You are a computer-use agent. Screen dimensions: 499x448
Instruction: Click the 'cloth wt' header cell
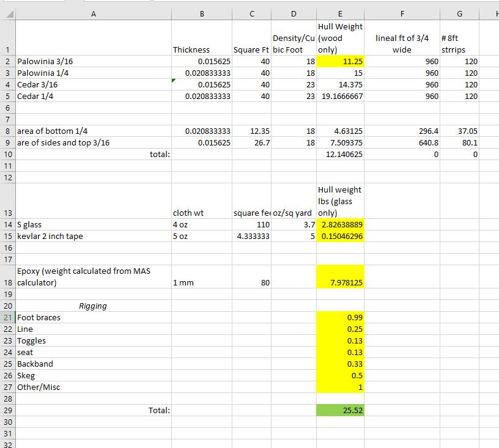[x=202, y=201]
